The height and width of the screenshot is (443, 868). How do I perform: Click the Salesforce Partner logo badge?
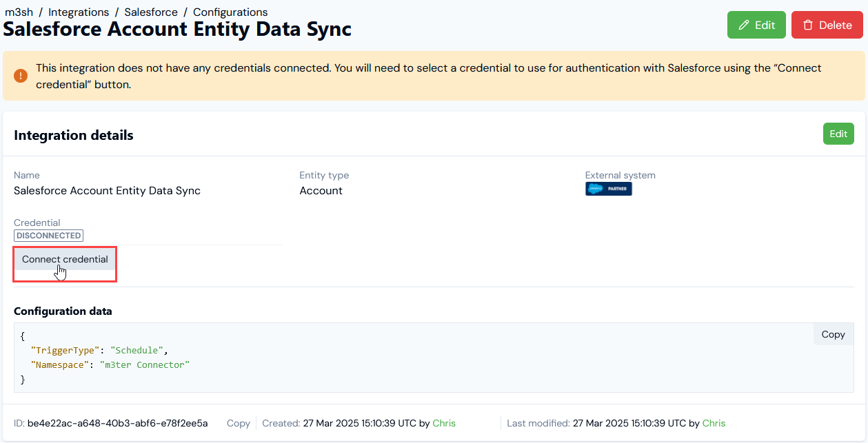coord(609,189)
